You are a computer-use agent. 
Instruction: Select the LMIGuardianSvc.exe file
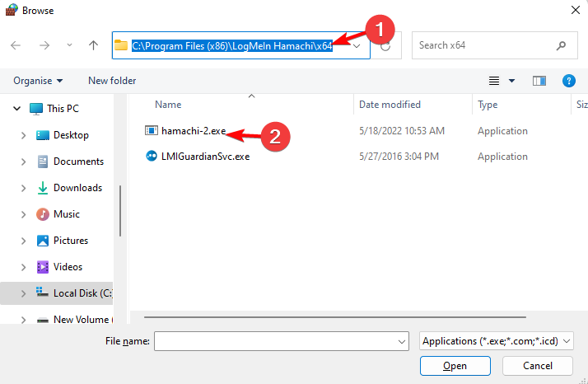(206, 157)
